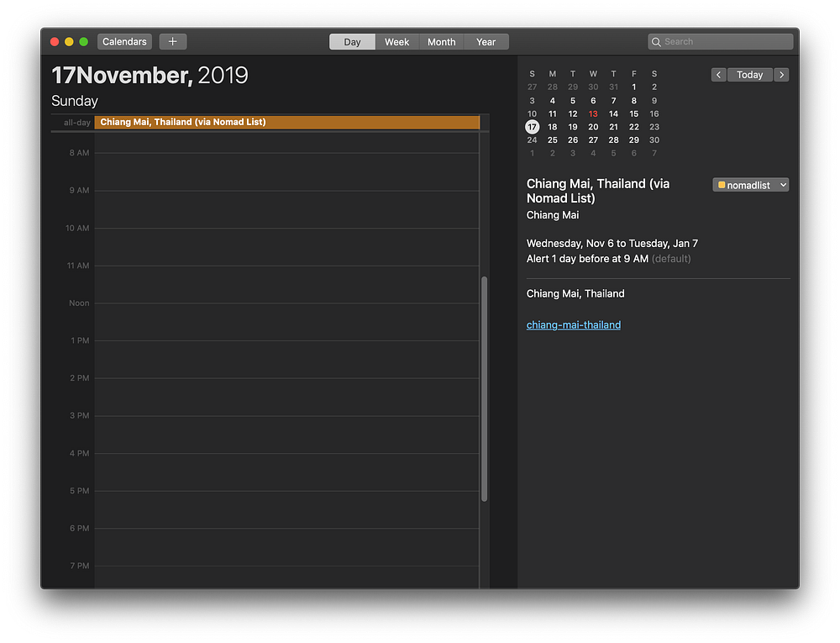Select date 6 in mini calendar
The width and height of the screenshot is (840, 643).
point(593,101)
